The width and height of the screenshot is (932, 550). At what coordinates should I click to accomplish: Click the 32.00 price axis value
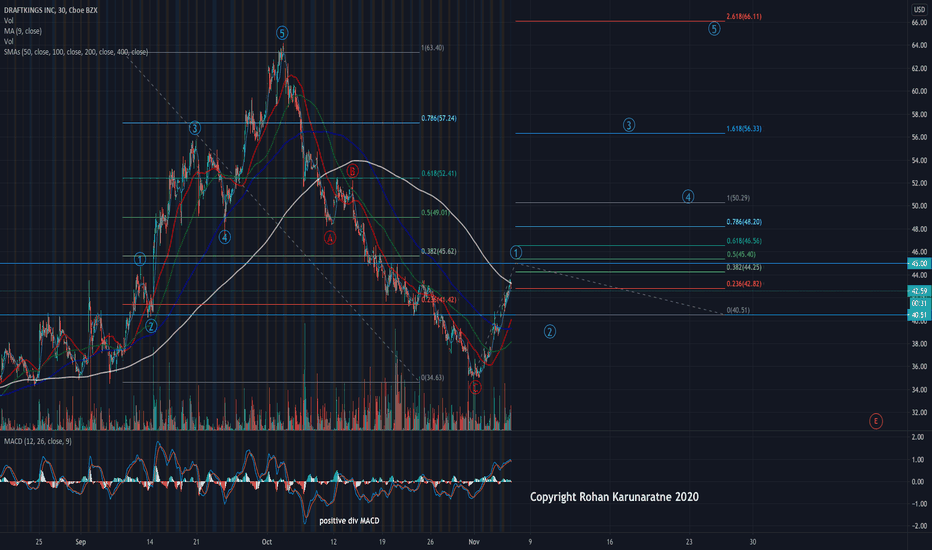(919, 412)
